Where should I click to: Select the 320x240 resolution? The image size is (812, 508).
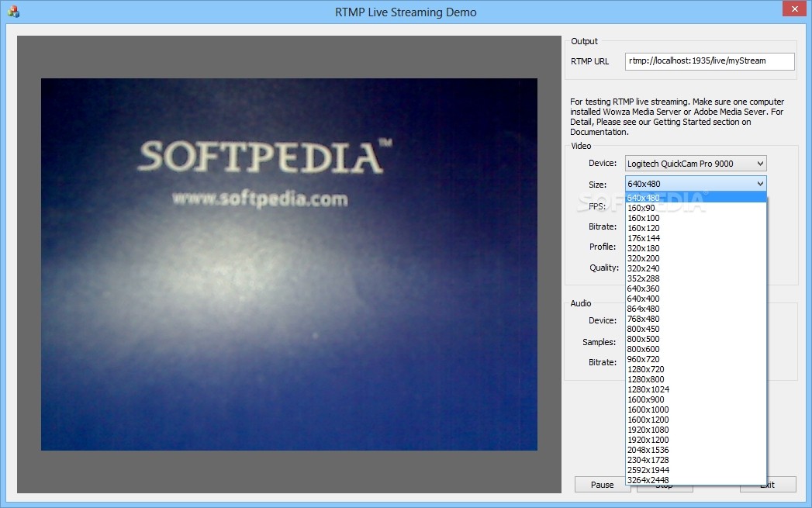tap(696, 268)
